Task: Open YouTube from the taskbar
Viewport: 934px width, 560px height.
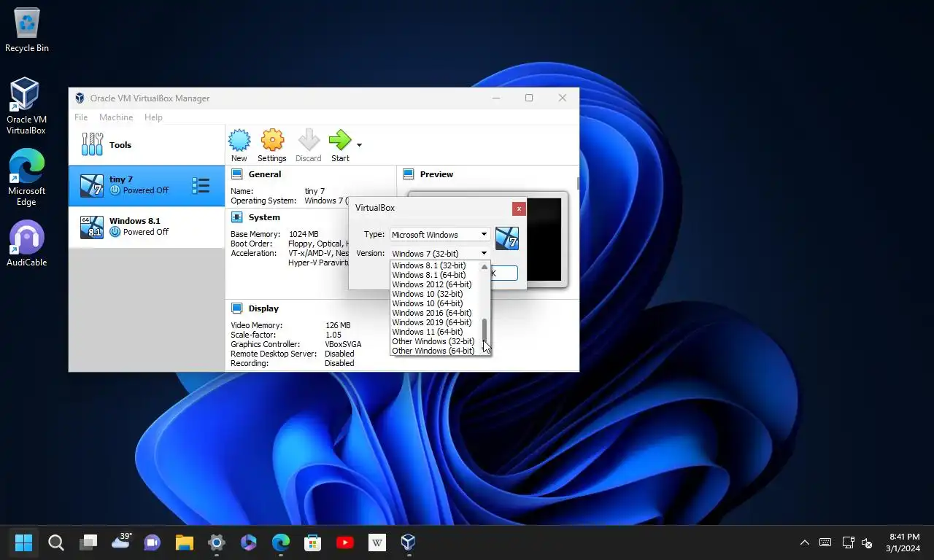Action: click(x=345, y=542)
